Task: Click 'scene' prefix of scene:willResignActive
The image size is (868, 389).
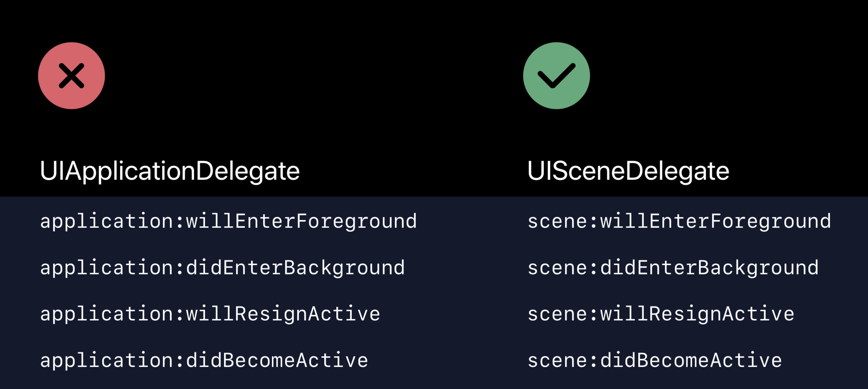Action: click(557, 314)
